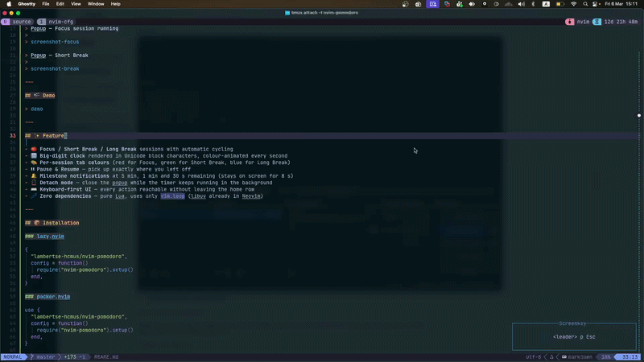Click the 'Lua' underlined word
Image resolution: width=644 pixels, height=362 pixels.
pos(119,196)
